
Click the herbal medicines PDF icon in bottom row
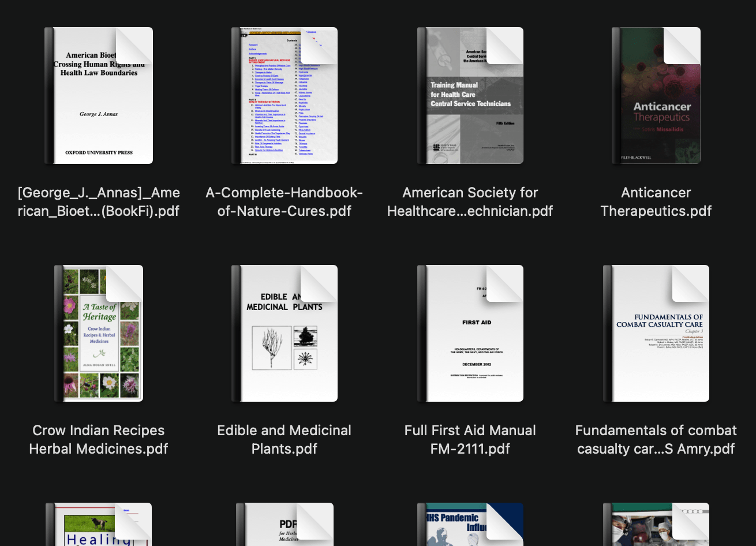(285, 524)
